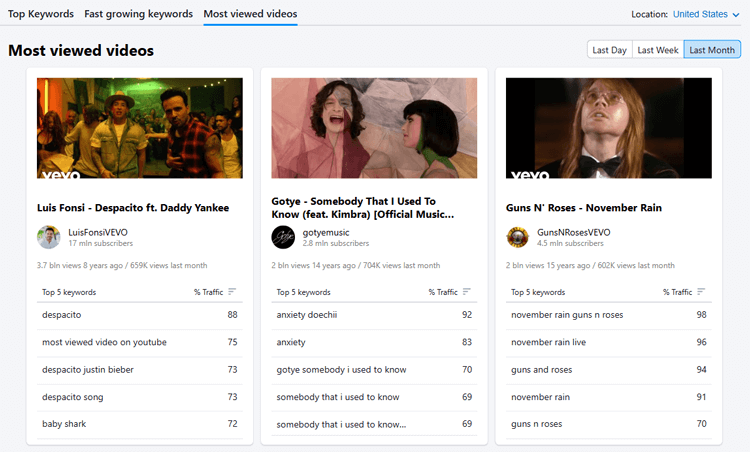Image resolution: width=750 pixels, height=452 pixels.
Task: Click the % Traffic header in November Rain card
Action: (677, 292)
